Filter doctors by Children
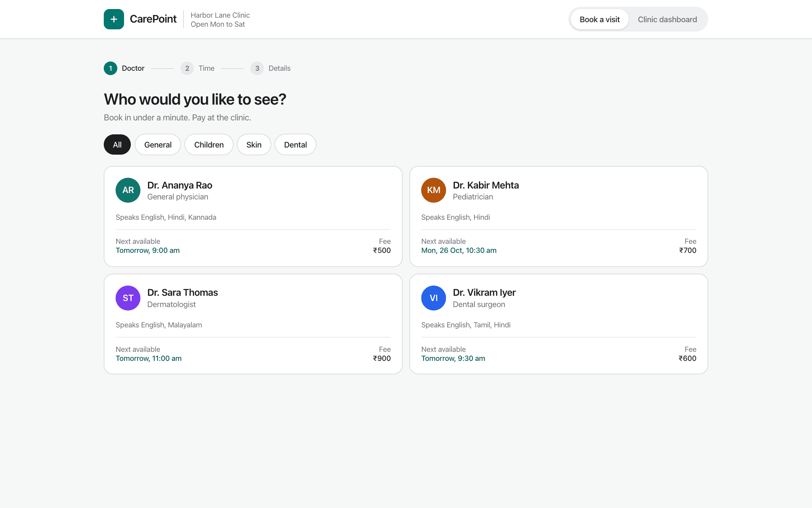The image size is (812, 508). click(x=209, y=144)
